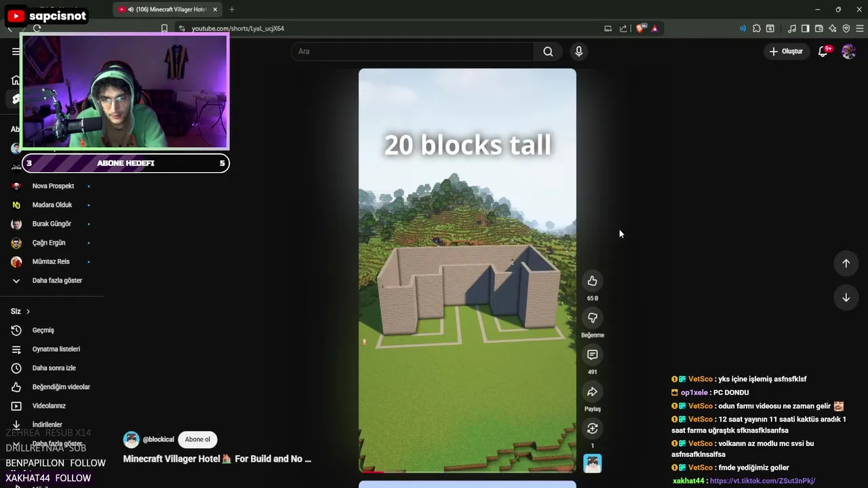The width and height of the screenshot is (868, 488).
Task: Like the Minecraft short with thumbs up
Action: point(592,281)
